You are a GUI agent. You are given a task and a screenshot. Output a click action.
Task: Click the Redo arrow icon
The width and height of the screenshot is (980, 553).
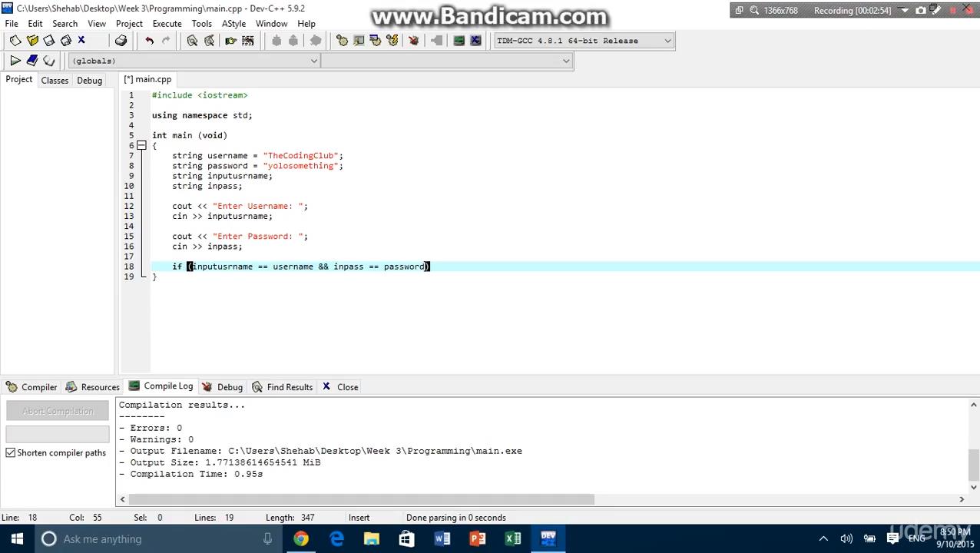point(166,41)
